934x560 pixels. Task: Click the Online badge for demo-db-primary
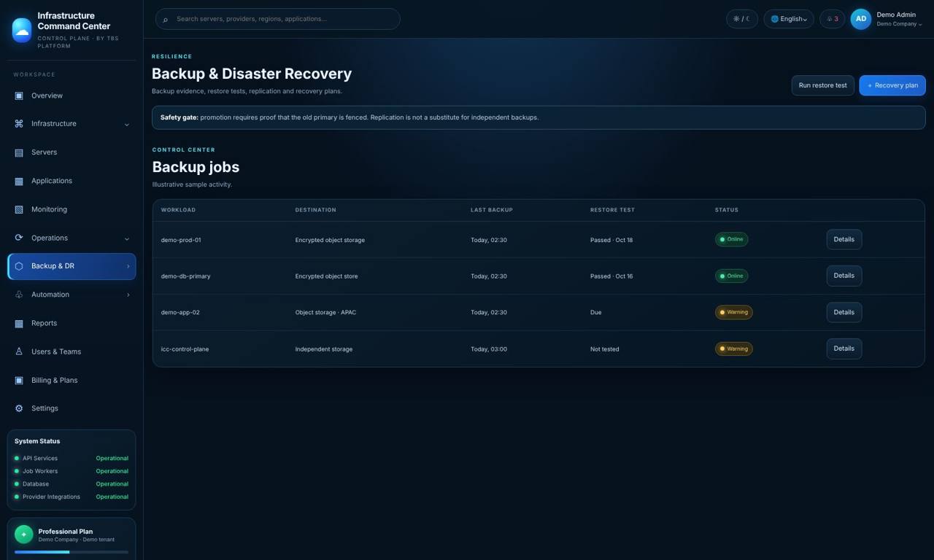tap(731, 276)
